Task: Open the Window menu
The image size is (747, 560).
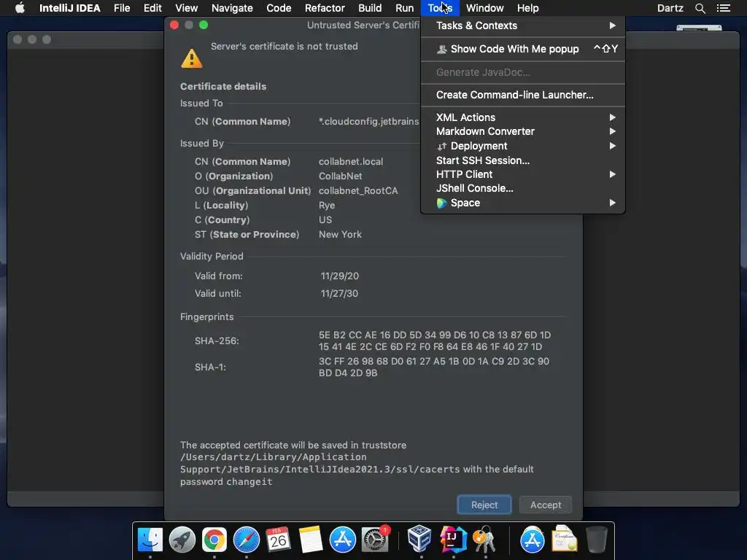Action: [484, 8]
